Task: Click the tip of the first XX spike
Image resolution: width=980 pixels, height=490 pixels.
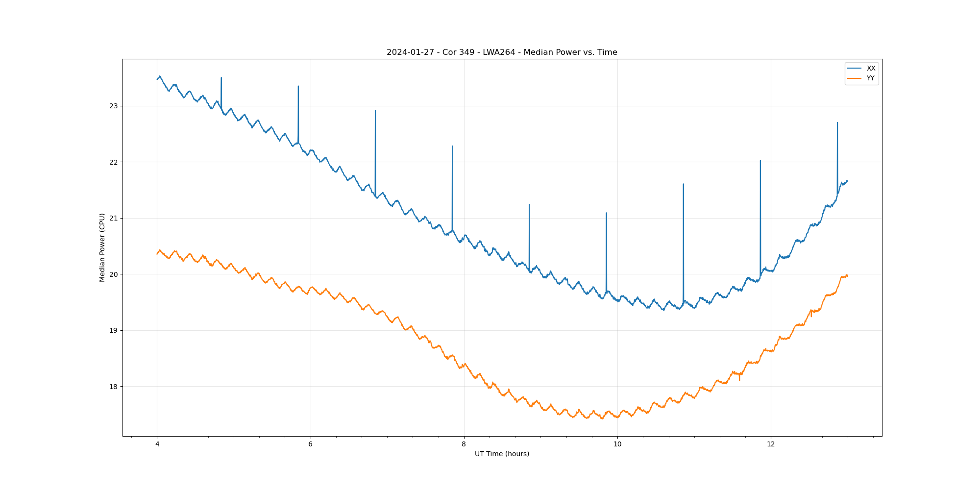Action: [x=221, y=77]
